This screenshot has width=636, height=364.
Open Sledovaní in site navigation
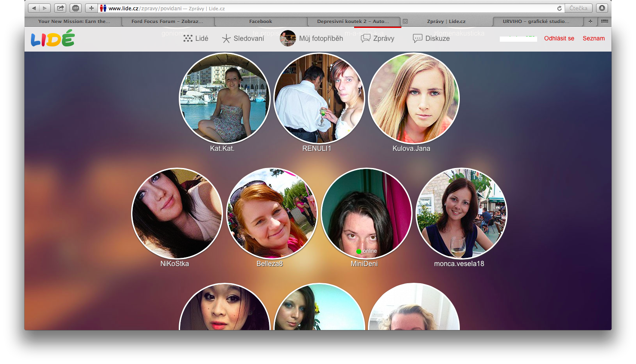click(x=243, y=38)
